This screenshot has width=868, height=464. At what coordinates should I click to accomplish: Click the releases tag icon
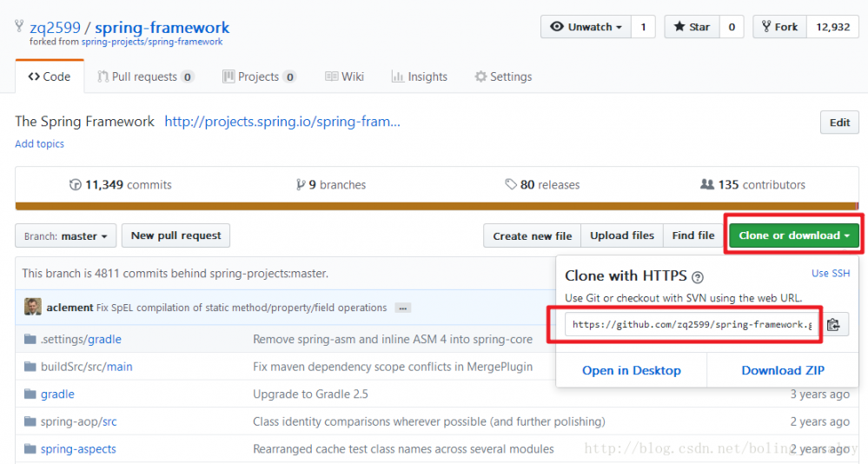(510, 184)
